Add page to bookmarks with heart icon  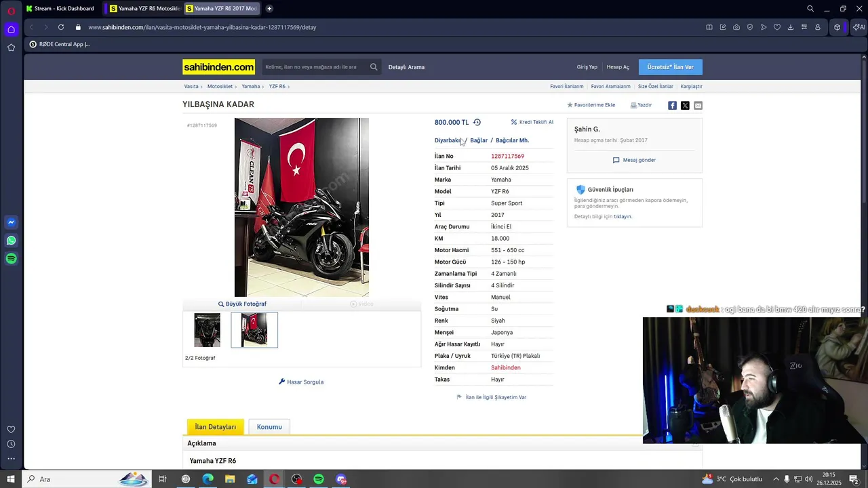pyautogui.click(x=777, y=27)
